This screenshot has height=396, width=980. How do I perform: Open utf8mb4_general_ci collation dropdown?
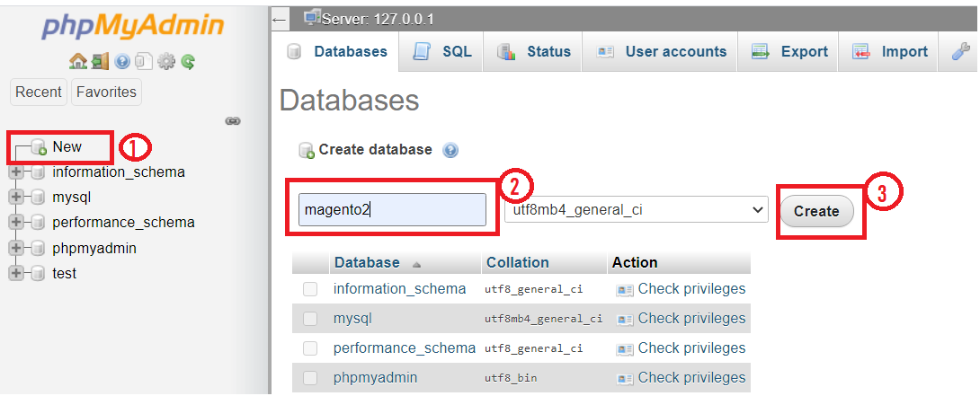tap(637, 210)
